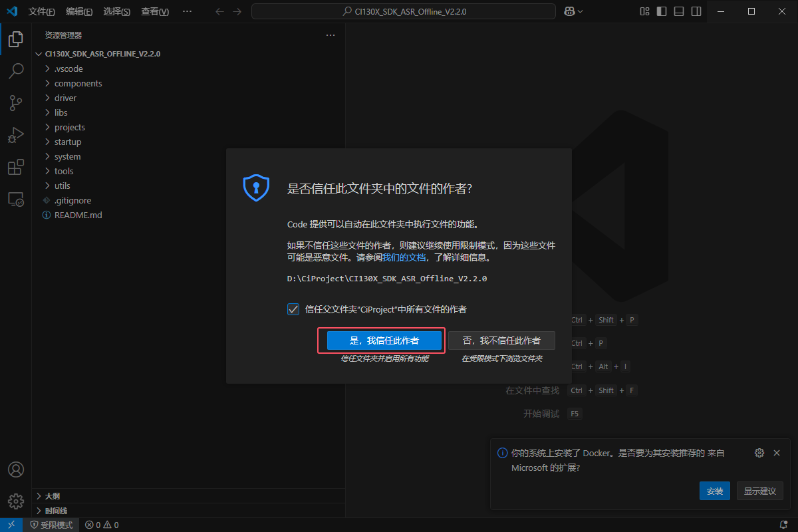Click the remote window status bar icon
This screenshot has width=798, height=532.
point(11,525)
